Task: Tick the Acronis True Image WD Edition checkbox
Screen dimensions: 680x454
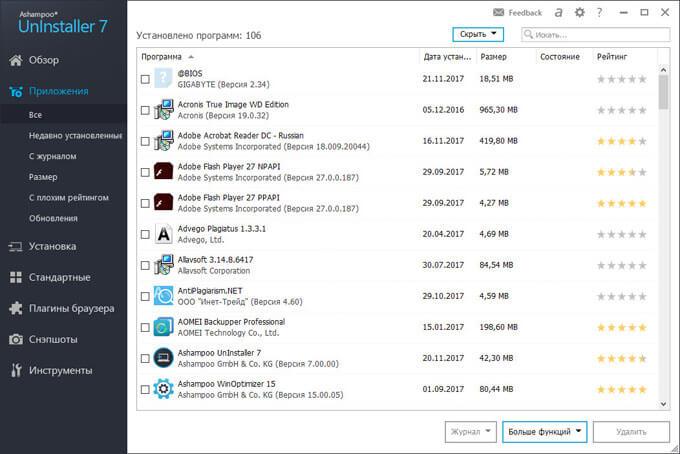Action: (x=146, y=111)
